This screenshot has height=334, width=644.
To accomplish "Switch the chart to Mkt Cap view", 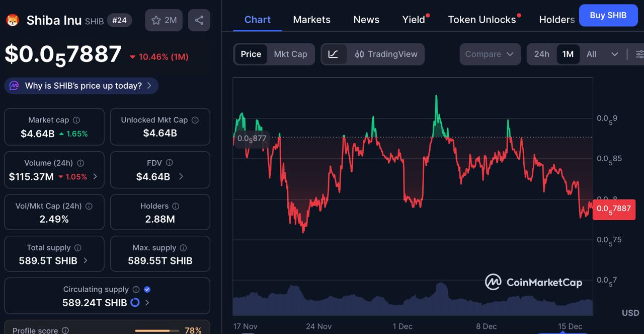I will coord(291,54).
